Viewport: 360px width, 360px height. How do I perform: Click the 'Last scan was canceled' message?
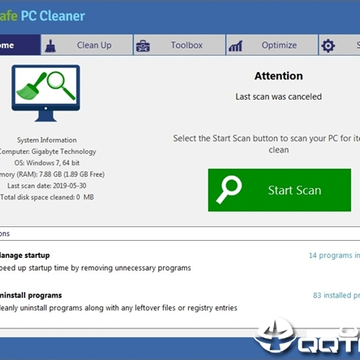279,97
